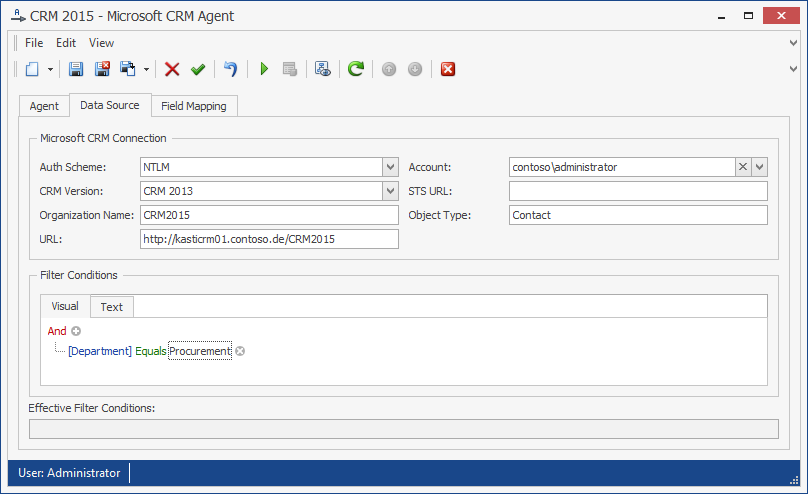The height and width of the screenshot is (494, 808).
Task: Click the red X delete icon
Action: [x=172, y=69]
